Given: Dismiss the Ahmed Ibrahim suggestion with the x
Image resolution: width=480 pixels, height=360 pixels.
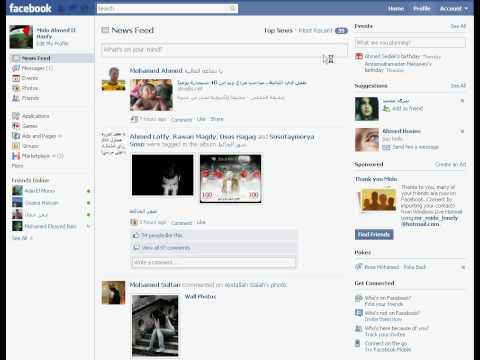Looking at the screenshot, I should (462, 131).
